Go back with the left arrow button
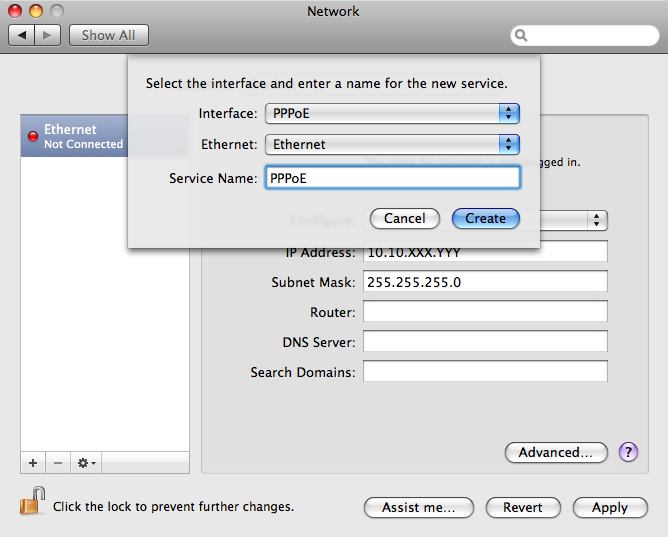Screen dimensions: 668x537 click(x=22, y=35)
